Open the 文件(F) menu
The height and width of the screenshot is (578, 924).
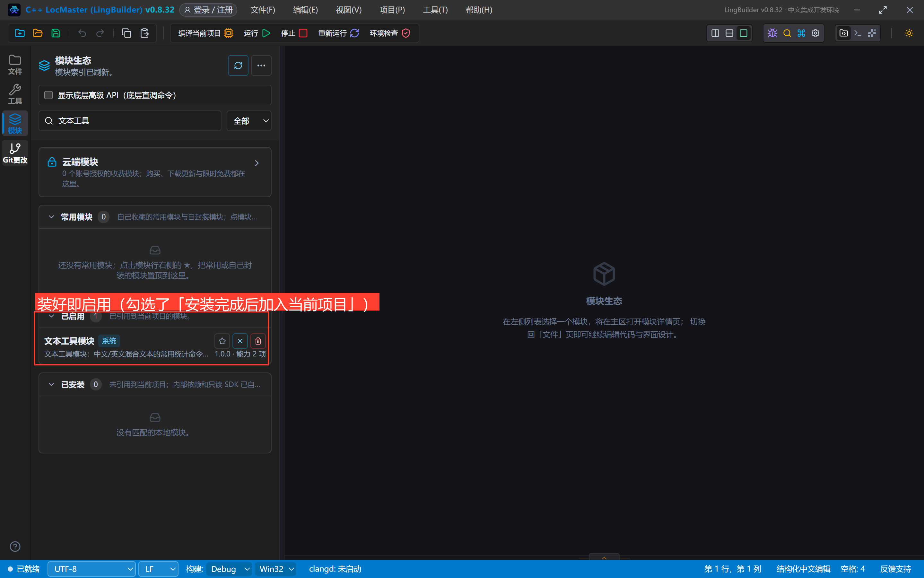point(263,10)
